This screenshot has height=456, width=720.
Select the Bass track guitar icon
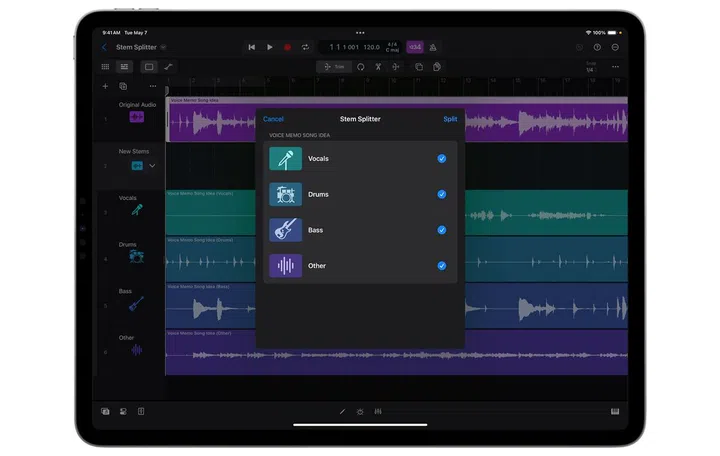point(136,303)
